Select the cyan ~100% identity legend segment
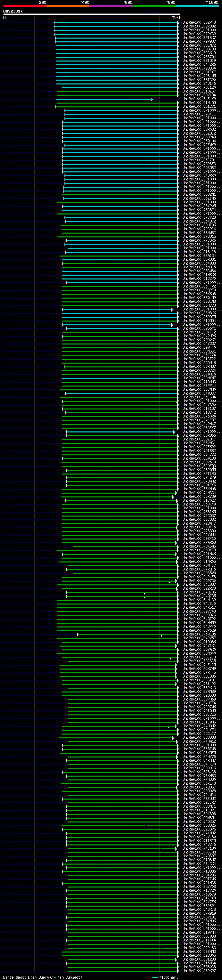 [x=197, y=6]
